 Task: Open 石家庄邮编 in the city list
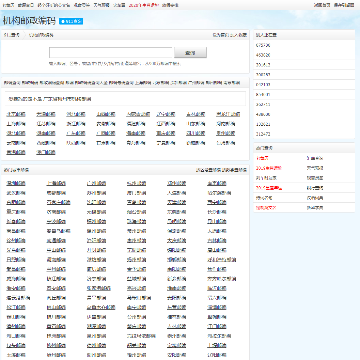coord(58,202)
